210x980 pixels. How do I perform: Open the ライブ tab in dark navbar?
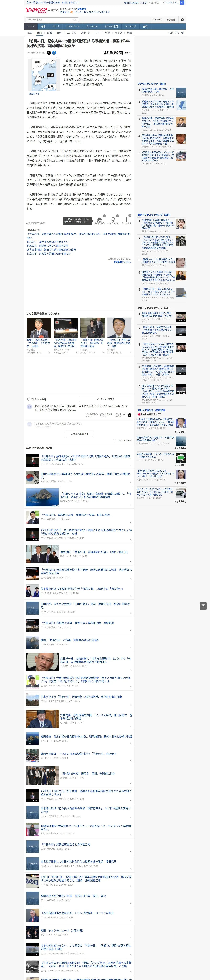(56, 27)
